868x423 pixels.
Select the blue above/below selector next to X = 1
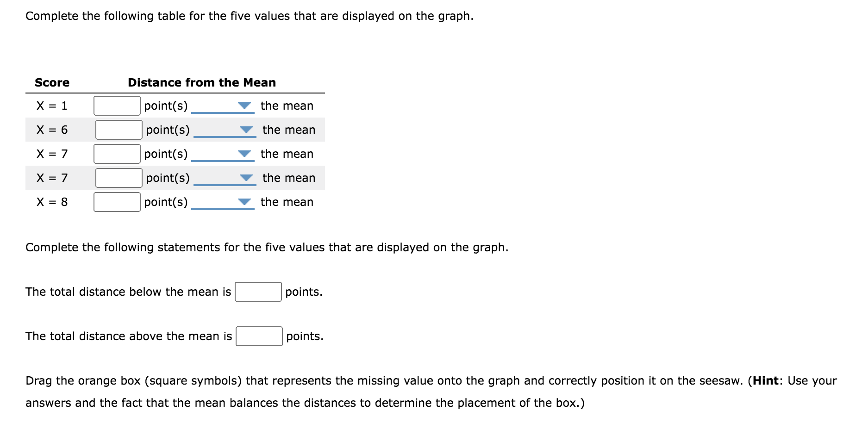point(244,106)
